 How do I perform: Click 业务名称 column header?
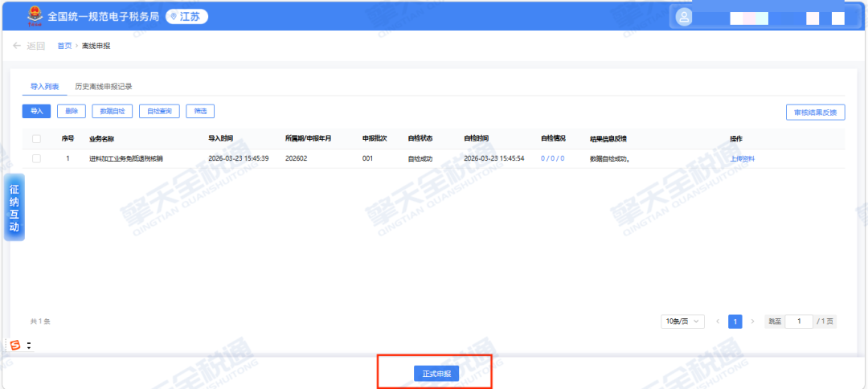tap(101, 138)
